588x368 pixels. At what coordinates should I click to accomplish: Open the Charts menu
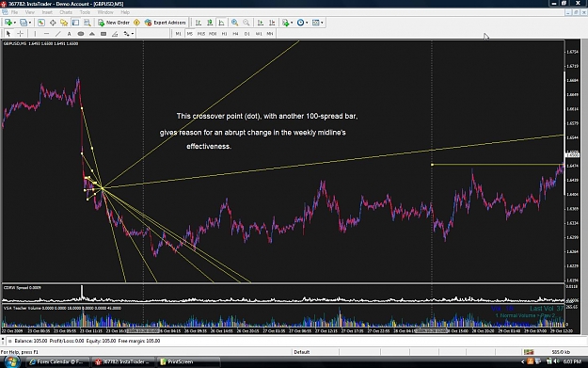click(x=66, y=12)
